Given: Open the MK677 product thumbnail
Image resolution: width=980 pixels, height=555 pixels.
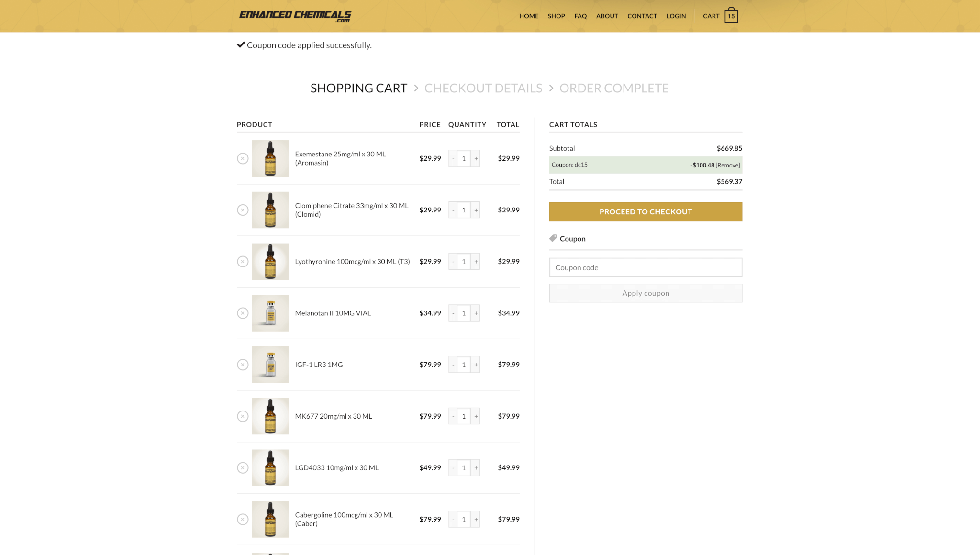Looking at the screenshot, I should [270, 416].
